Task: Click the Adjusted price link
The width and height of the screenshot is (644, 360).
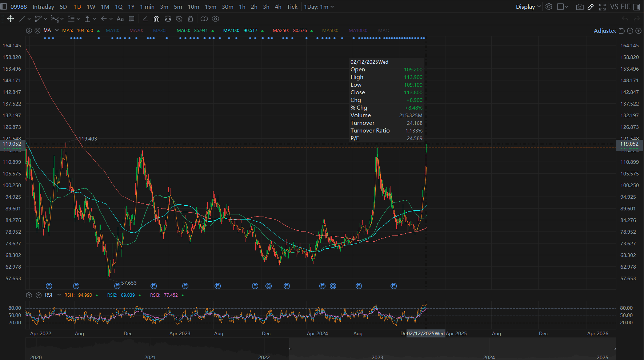Action: [605, 31]
